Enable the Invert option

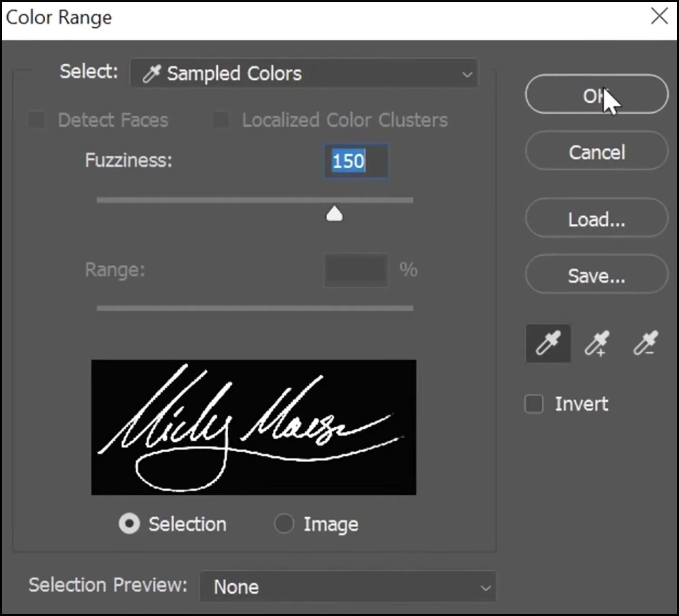534,404
